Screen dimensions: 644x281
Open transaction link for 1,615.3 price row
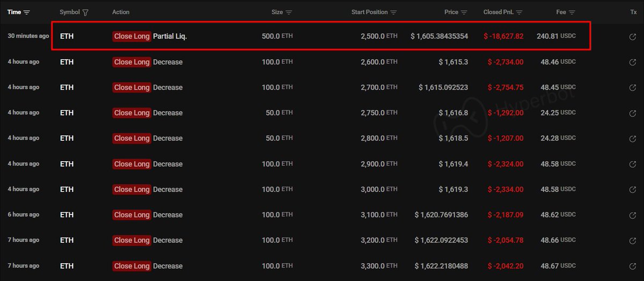point(633,62)
